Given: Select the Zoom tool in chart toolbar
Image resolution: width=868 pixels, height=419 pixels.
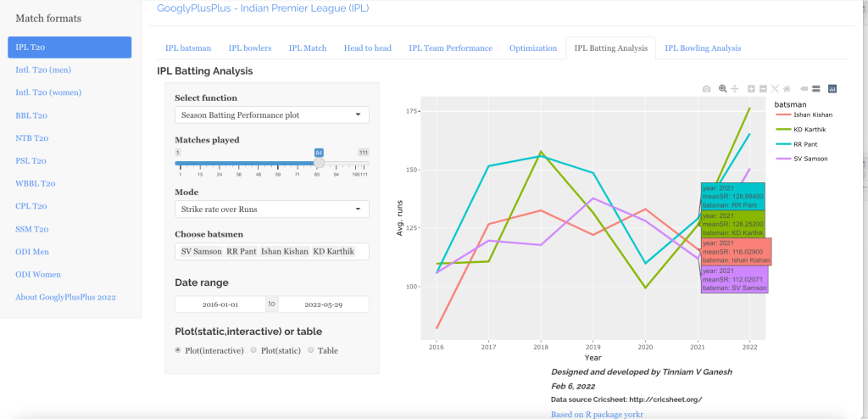Looking at the screenshot, I should click(x=723, y=89).
